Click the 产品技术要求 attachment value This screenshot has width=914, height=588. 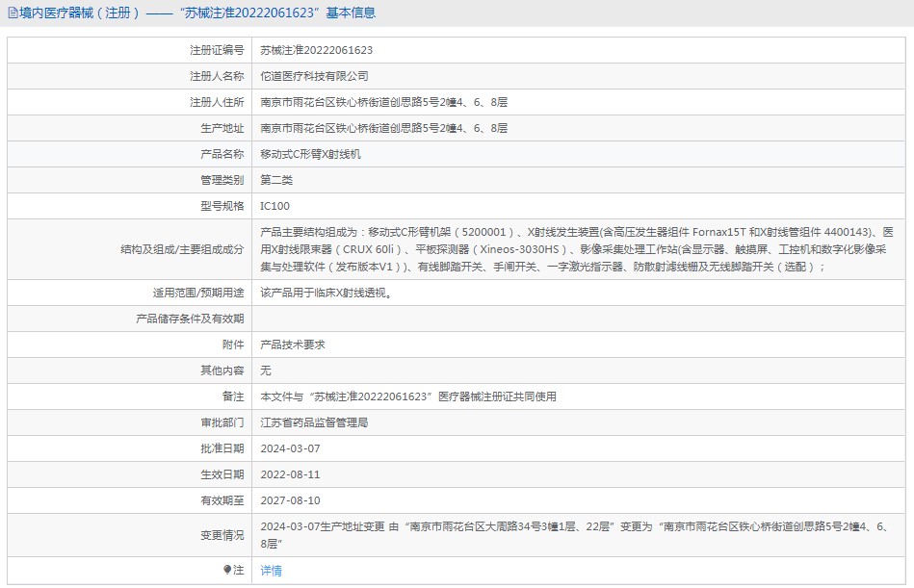pyautogui.click(x=293, y=345)
